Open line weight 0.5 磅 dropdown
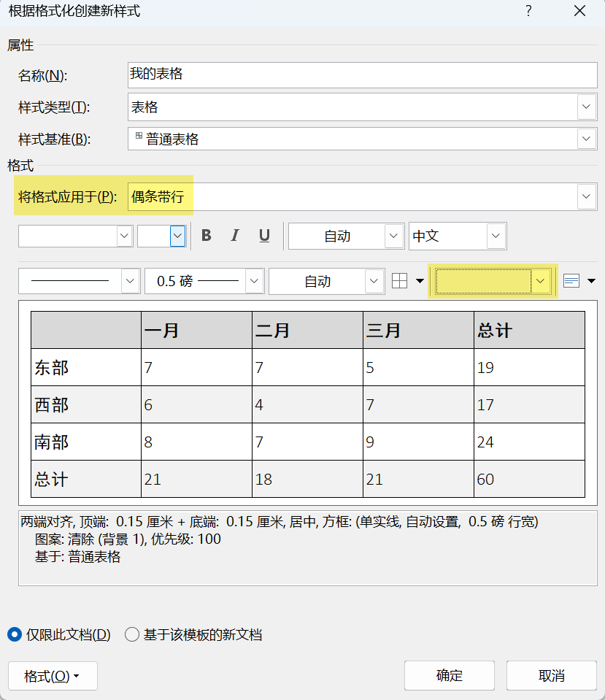 click(x=254, y=281)
